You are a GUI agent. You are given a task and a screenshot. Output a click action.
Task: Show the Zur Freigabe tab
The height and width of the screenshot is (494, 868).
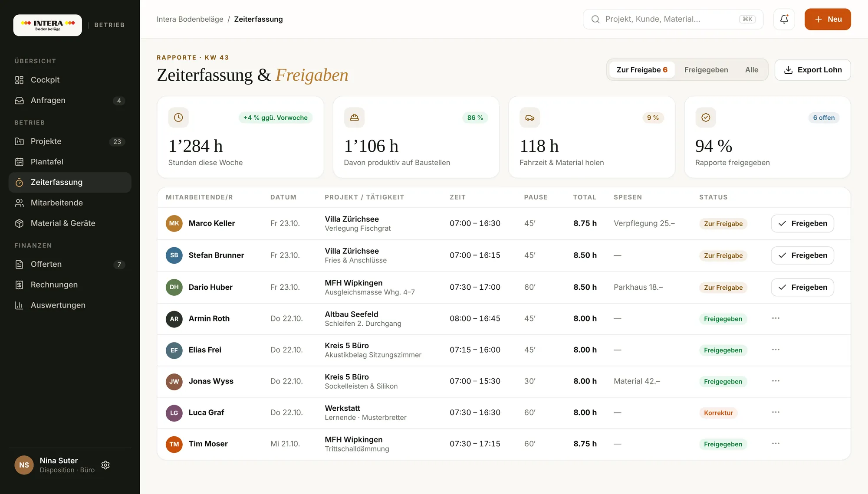click(642, 70)
